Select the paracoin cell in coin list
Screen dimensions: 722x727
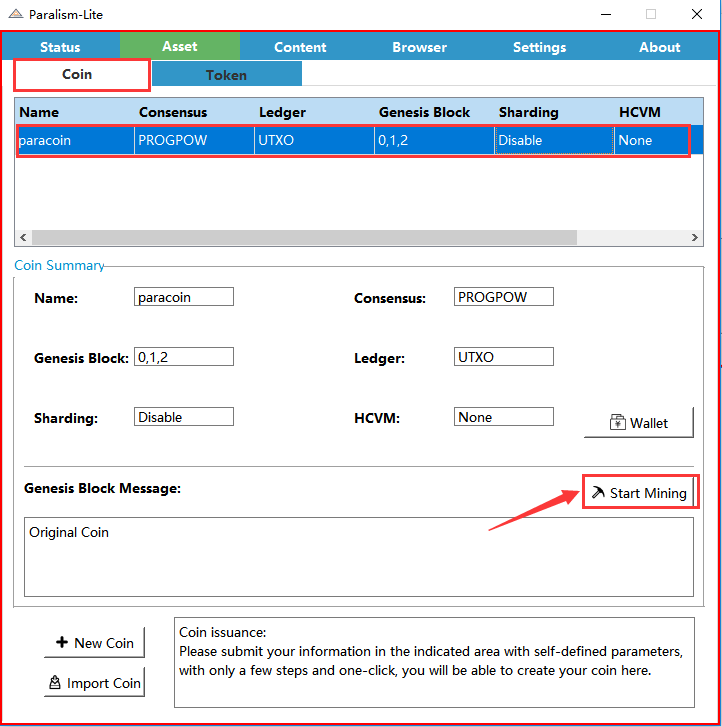pyautogui.click(x=75, y=140)
